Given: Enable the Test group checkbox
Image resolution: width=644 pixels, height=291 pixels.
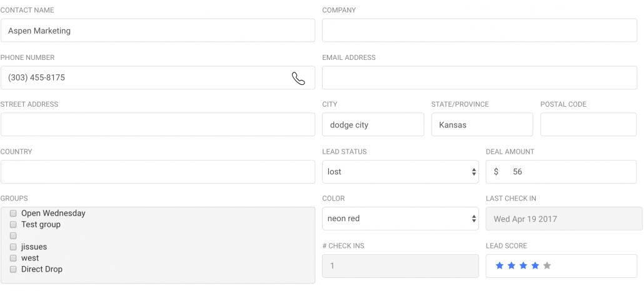Looking at the screenshot, I should tap(13, 225).
